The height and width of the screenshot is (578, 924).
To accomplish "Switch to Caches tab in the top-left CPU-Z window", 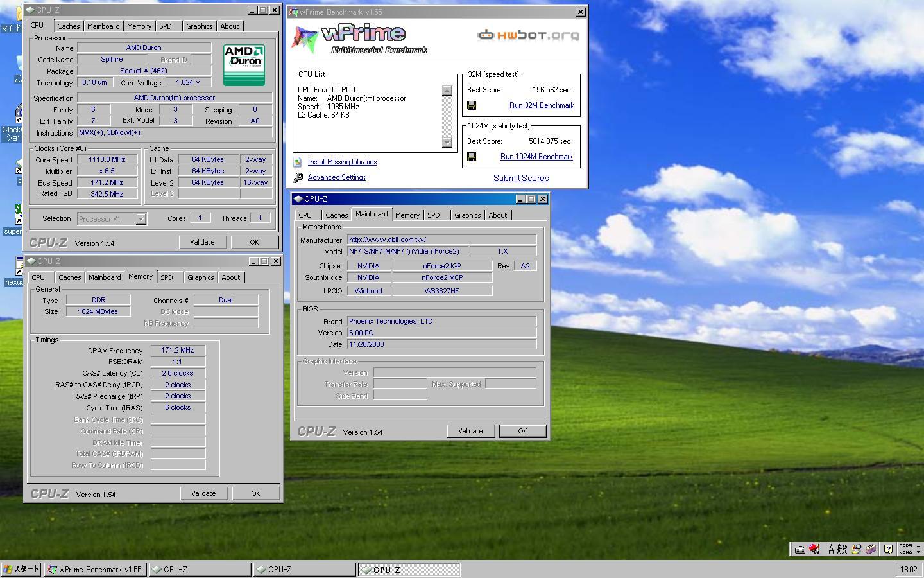I will tap(69, 26).
